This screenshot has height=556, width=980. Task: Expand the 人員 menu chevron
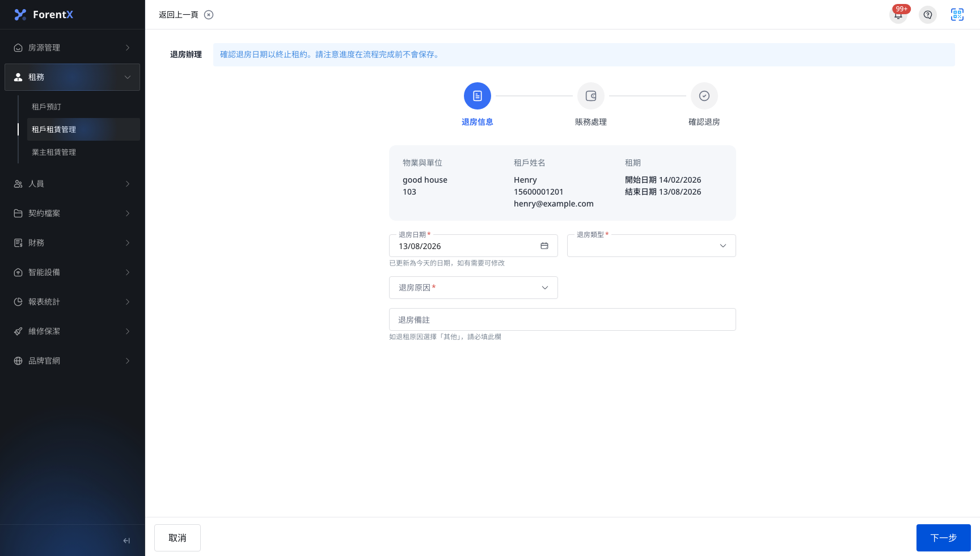(128, 184)
